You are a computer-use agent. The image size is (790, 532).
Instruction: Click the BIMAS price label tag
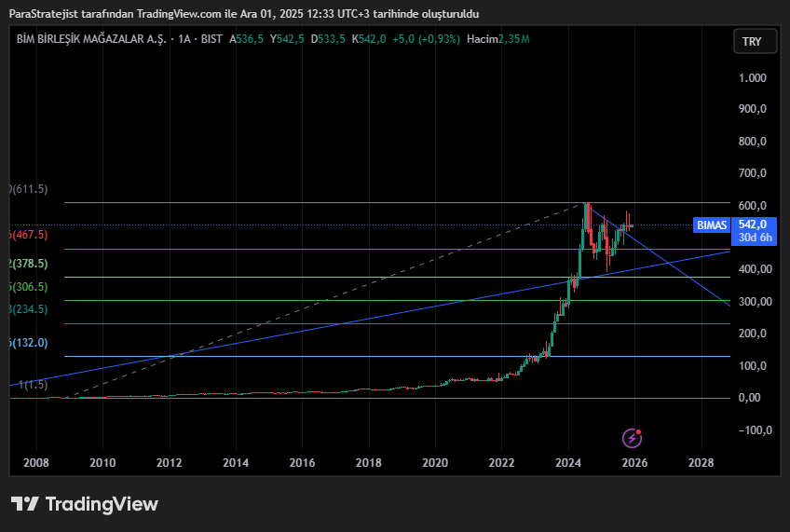coord(712,225)
